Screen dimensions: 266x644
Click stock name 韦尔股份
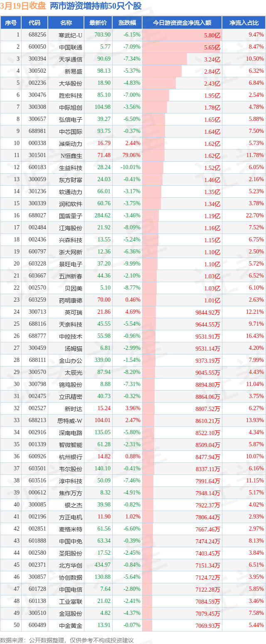(x=71, y=469)
